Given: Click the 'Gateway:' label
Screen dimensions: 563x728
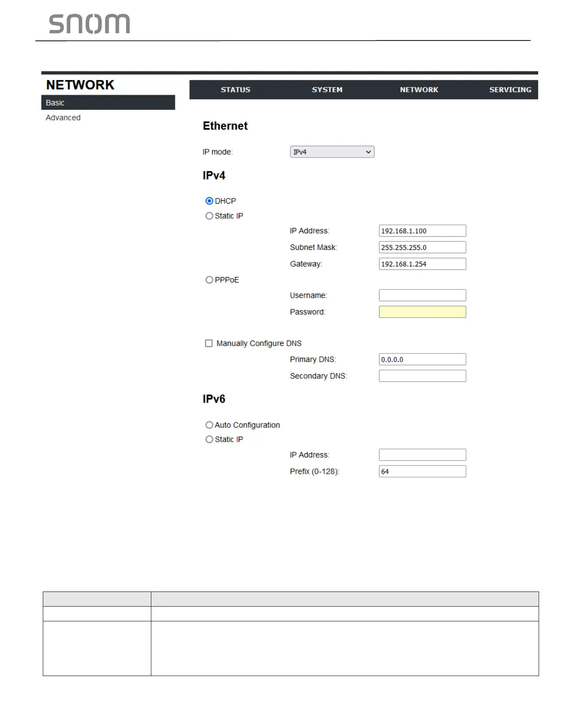Looking at the screenshot, I should tap(306, 264).
